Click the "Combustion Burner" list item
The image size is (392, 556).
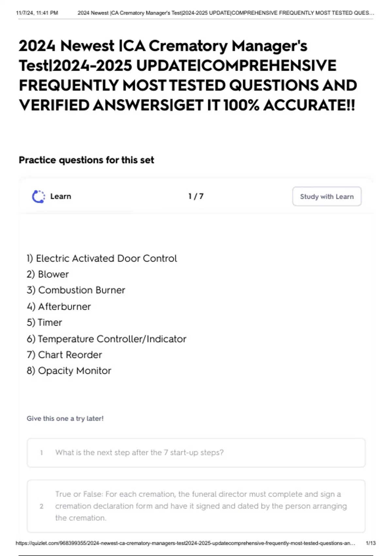(76, 290)
